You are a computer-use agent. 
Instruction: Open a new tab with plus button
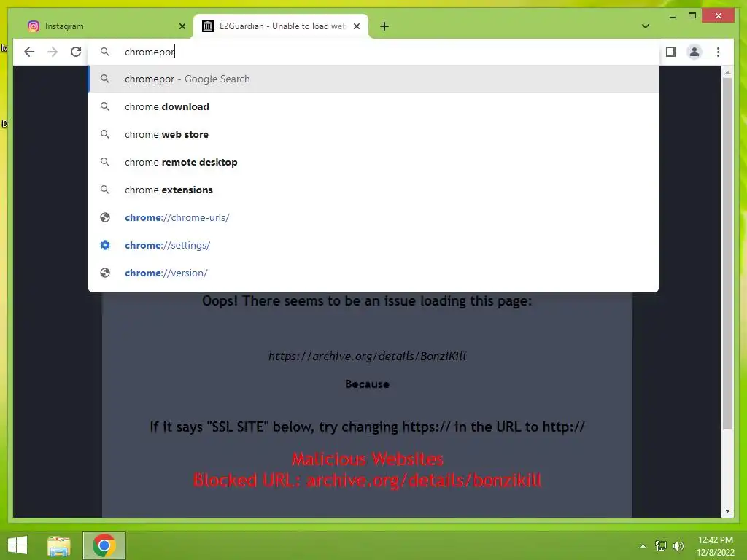tap(384, 26)
